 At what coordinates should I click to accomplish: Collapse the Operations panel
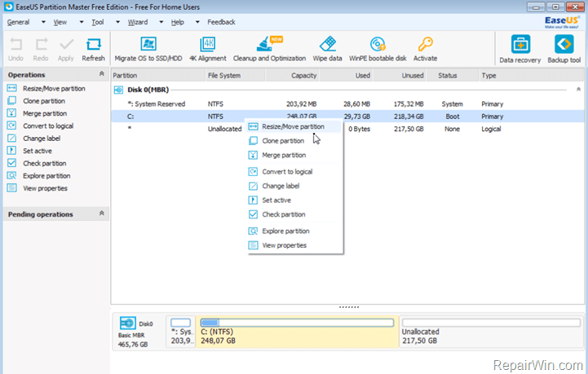(x=102, y=74)
